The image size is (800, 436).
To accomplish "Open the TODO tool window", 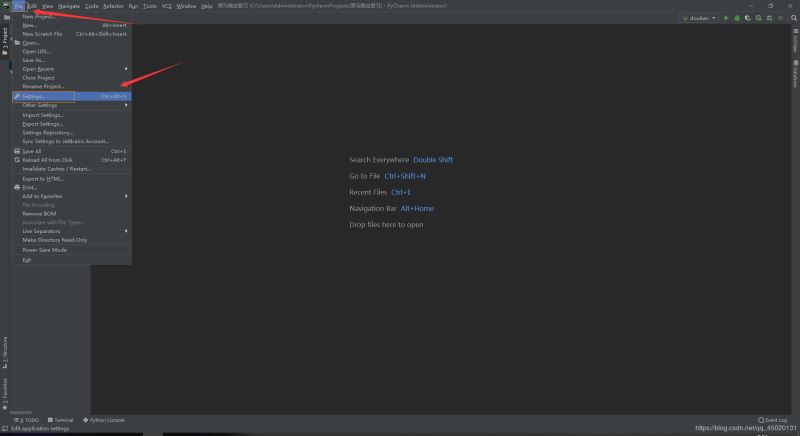I will point(27,420).
